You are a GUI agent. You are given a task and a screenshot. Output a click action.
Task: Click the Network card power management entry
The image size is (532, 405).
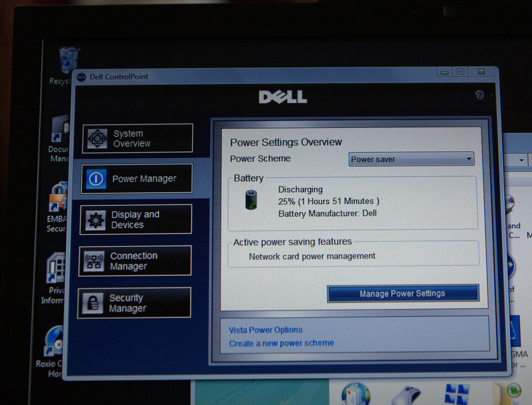312,256
